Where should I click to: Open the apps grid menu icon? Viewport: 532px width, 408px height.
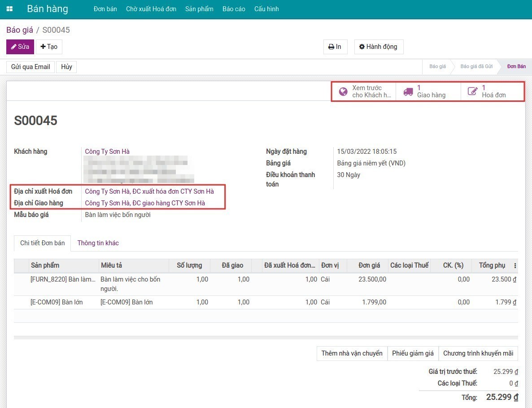[9, 9]
